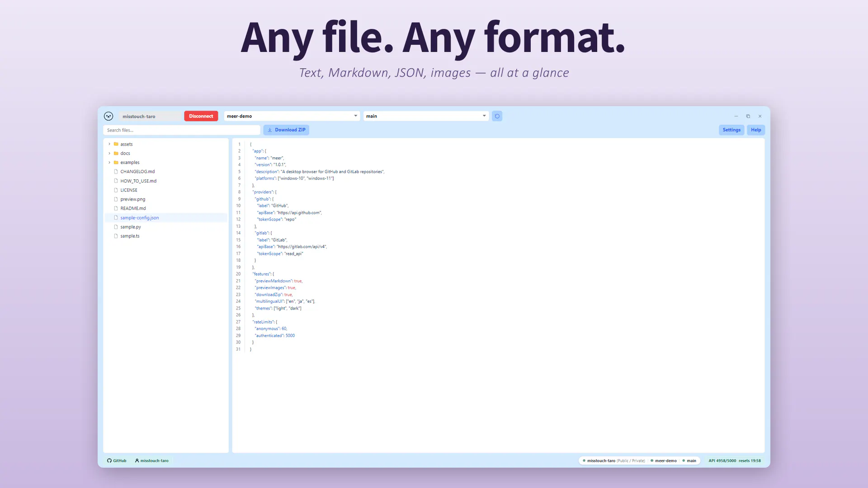Click the "name": "meer" line in the viewer
The image size is (868, 488).
[x=269, y=158]
